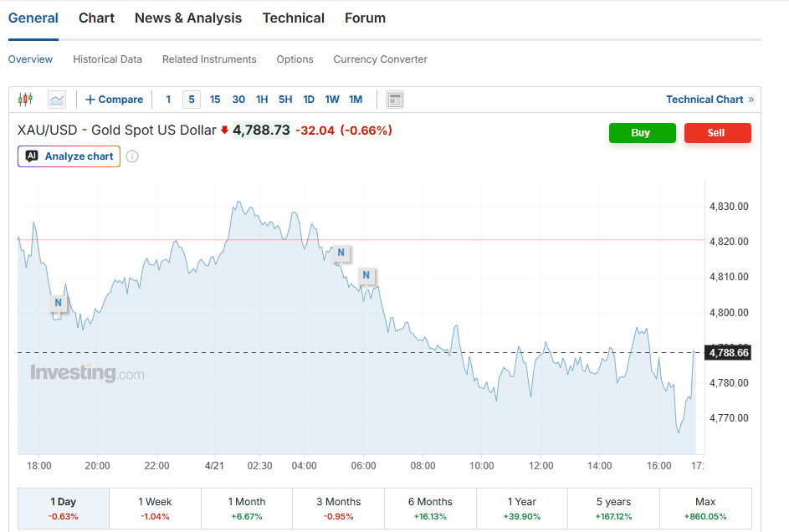
Task: Select the 1D interval
Action: (309, 100)
